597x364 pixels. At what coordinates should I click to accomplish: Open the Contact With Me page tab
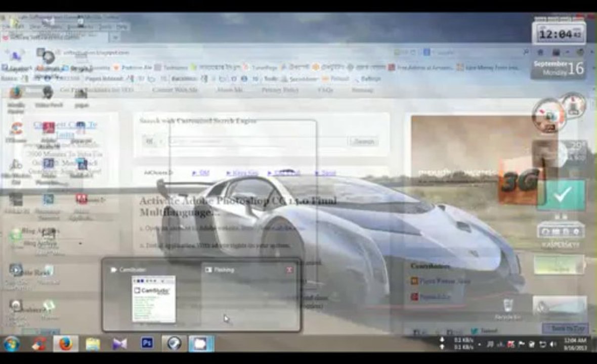(x=175, y=90)
